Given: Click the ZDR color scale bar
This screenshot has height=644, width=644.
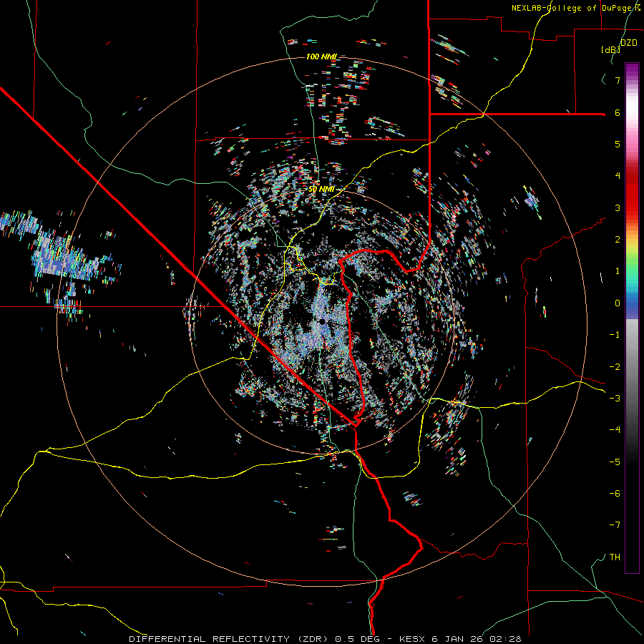Looking at the screenshot, I should pos(632,318).
